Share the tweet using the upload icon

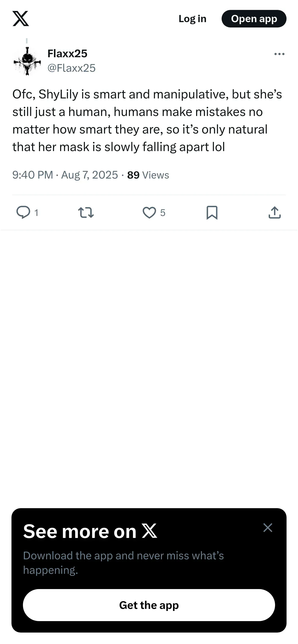tap(275, 213)
